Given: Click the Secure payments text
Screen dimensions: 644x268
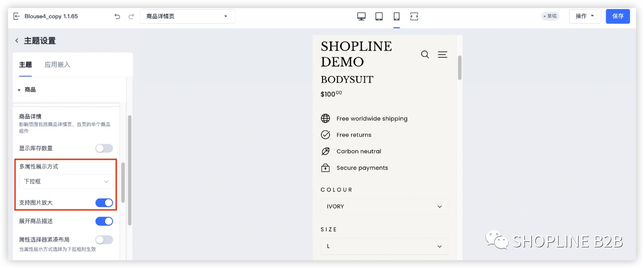Looking at the screenshot, I should click(x=362, y=168).
